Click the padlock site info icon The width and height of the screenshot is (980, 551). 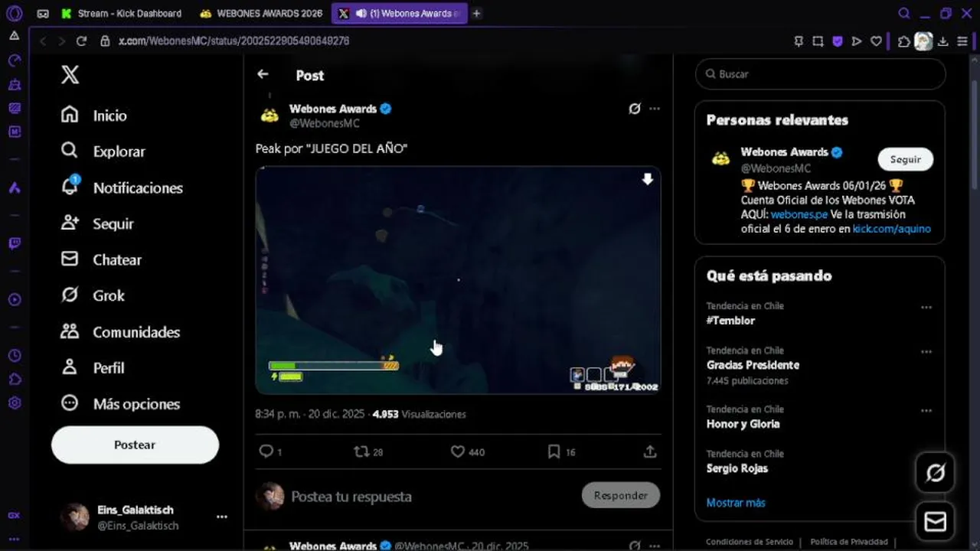106,41
